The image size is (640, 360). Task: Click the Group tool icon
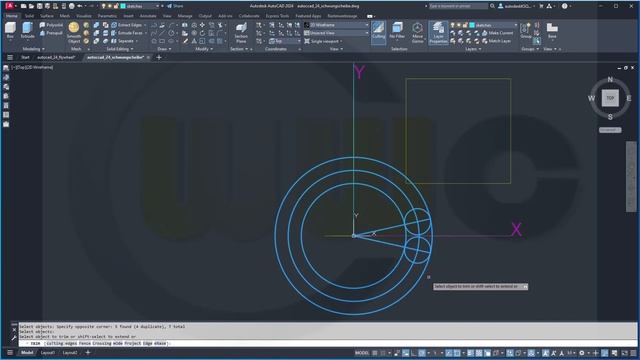(526, 31)
